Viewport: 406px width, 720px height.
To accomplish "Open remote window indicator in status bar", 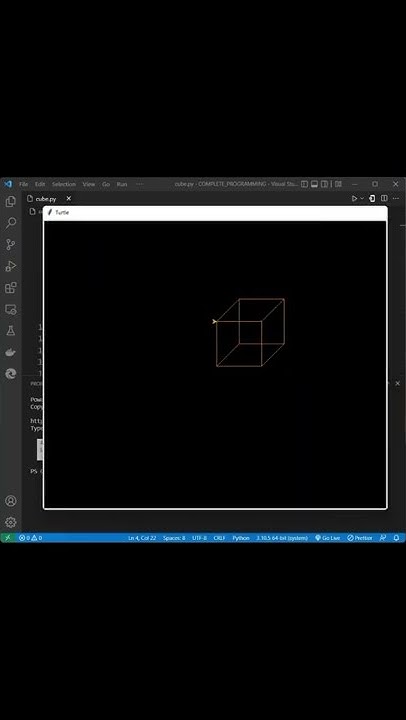I will 8,537.
